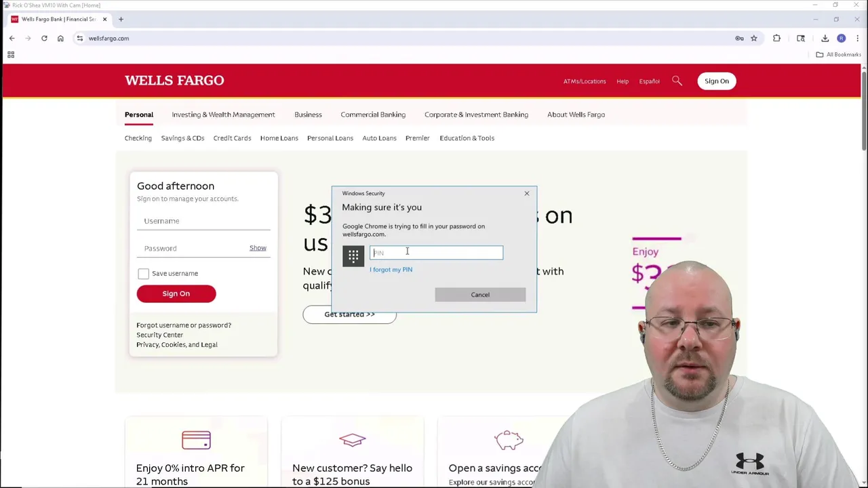This screenshot has width=868, height=488.
Task: Open the Premier menu
Action: (x=418, y=138)
